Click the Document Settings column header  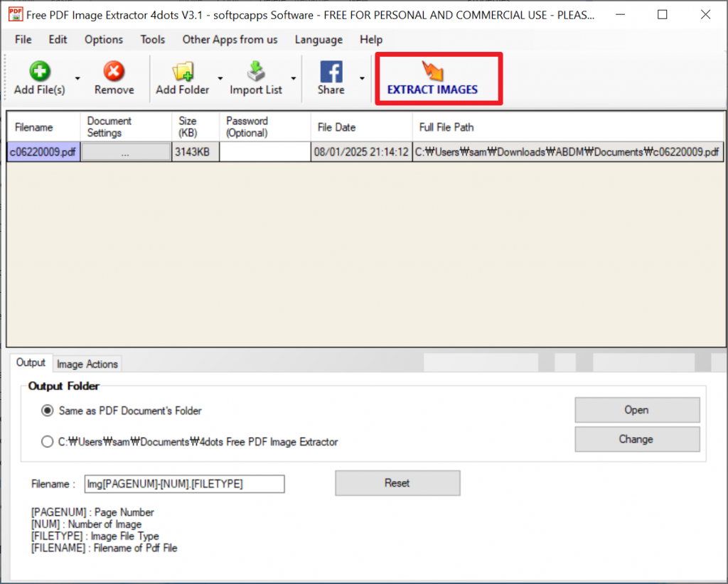(x=126, y=127)
